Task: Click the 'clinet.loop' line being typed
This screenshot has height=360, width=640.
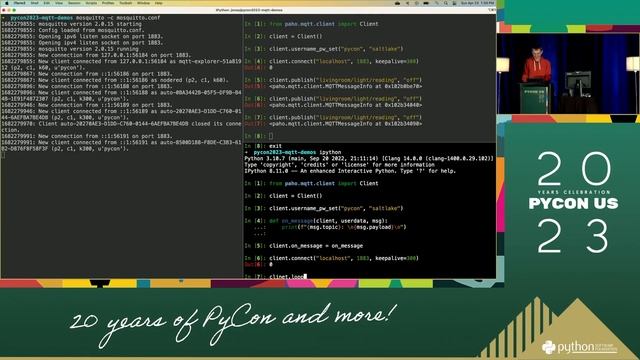Action: pos(276,276)
